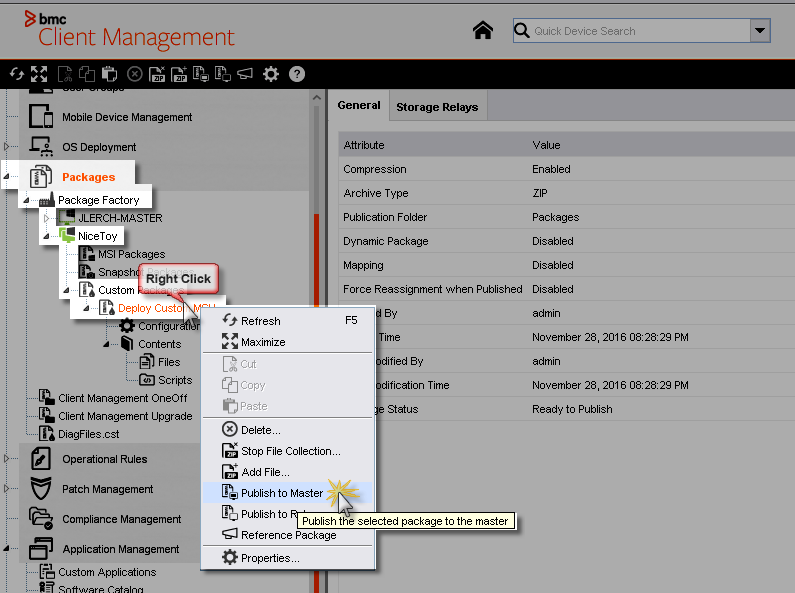Select Reference Package in context menu
The height and width of the screenshot is (593, 795).
288,535
